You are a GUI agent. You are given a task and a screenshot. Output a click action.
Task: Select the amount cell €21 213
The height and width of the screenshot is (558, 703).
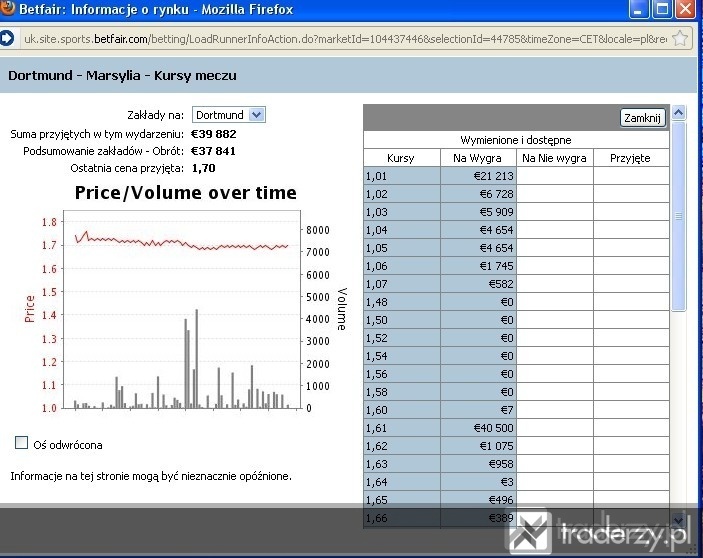[478, 176]
